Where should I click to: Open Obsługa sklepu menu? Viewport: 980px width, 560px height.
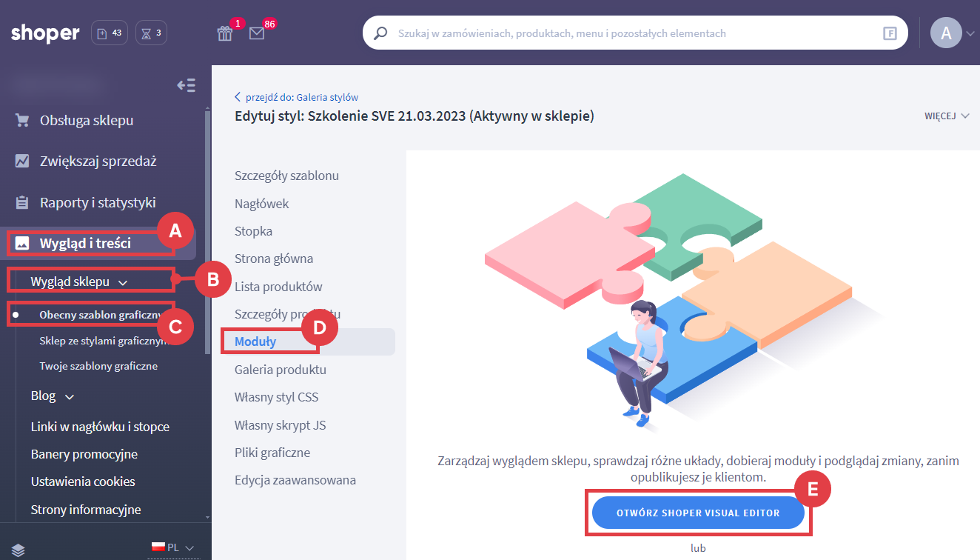click(x=87, y=120)
